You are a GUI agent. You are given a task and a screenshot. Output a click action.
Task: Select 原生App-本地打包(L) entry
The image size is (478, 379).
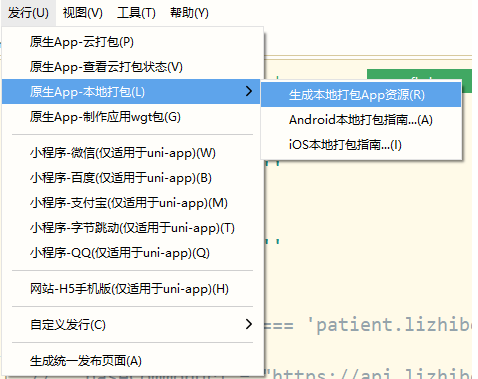click(131, 92)
